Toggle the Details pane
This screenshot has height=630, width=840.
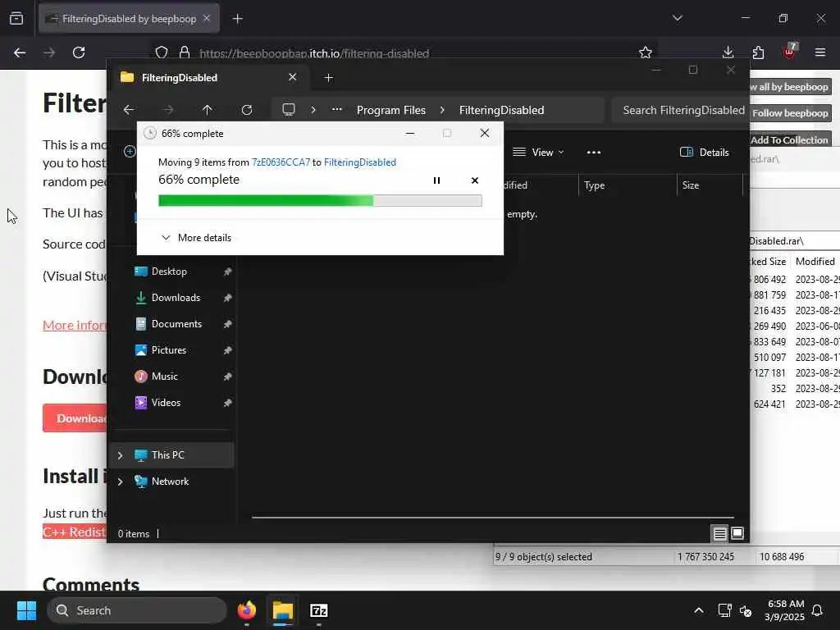tap(704, 152)
